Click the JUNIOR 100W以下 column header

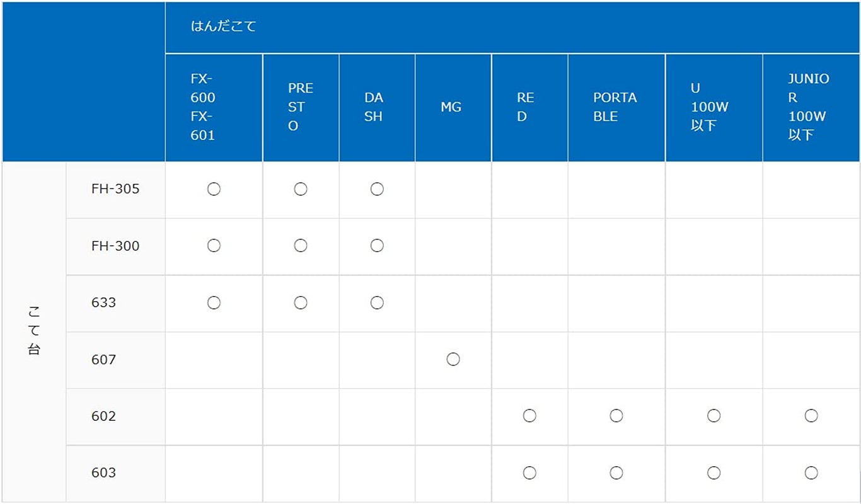point(809,107)
